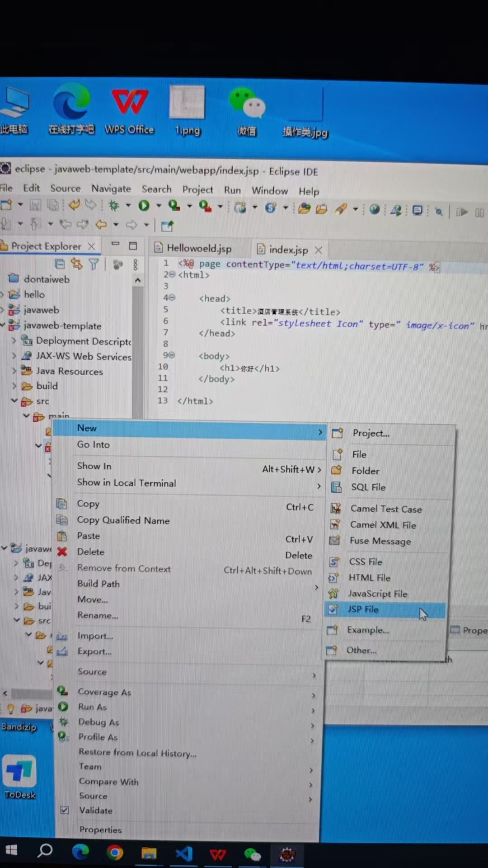Click the build folder in Project Explorer

pyautogui.click(x=47, y=386)
